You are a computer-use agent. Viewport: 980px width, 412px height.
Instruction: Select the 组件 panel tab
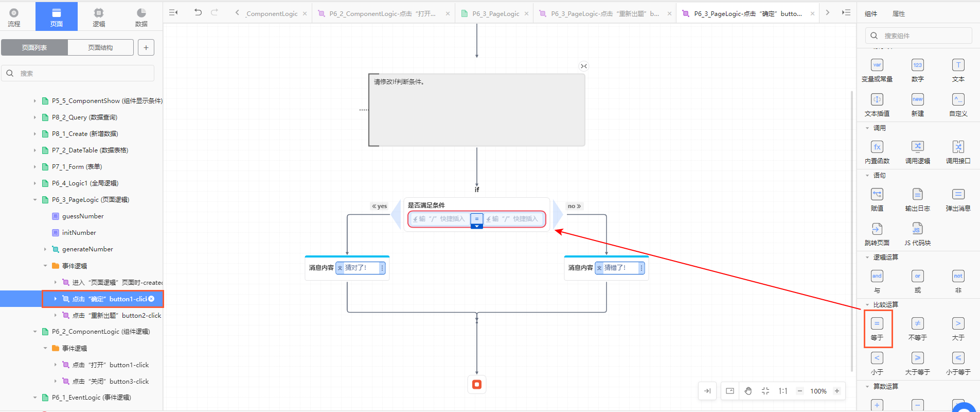tap(871, 14)
